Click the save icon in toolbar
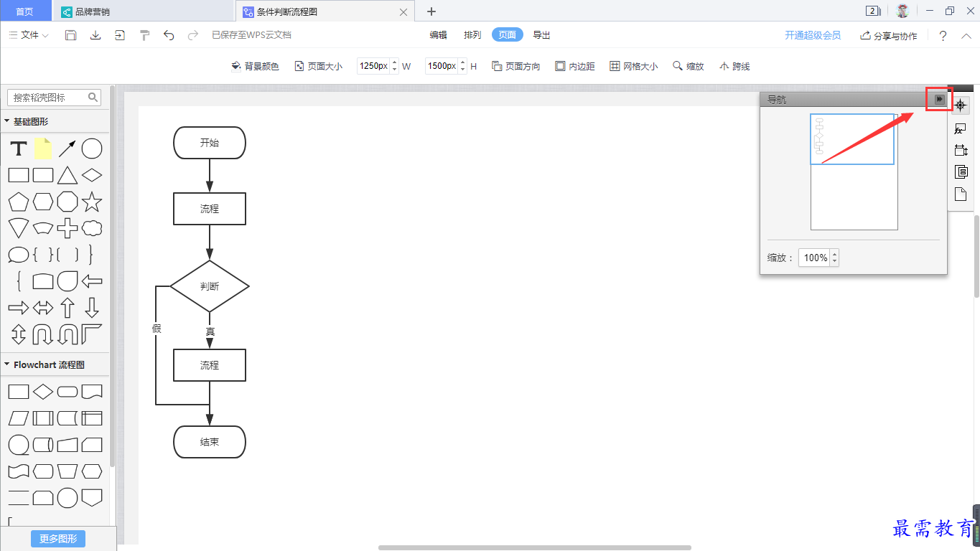 (70, 35)
